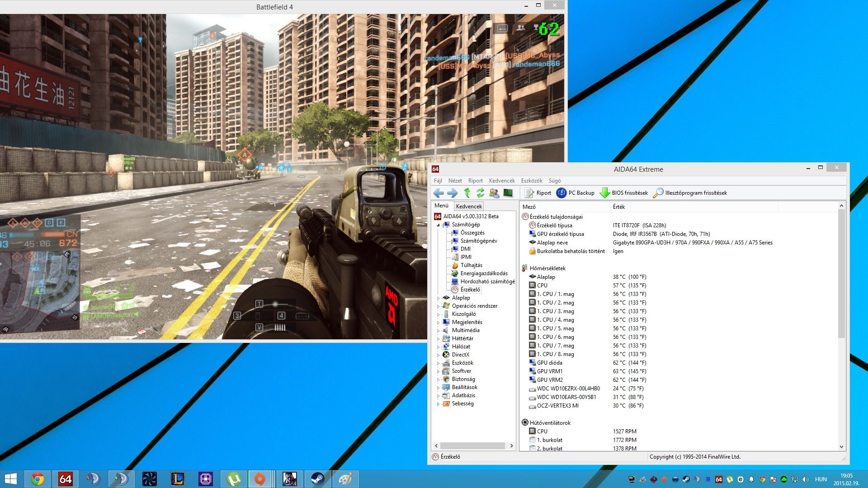Open Origin from taskbar
Viewport: 868px width, 488px height.
(x=259, y=479)
